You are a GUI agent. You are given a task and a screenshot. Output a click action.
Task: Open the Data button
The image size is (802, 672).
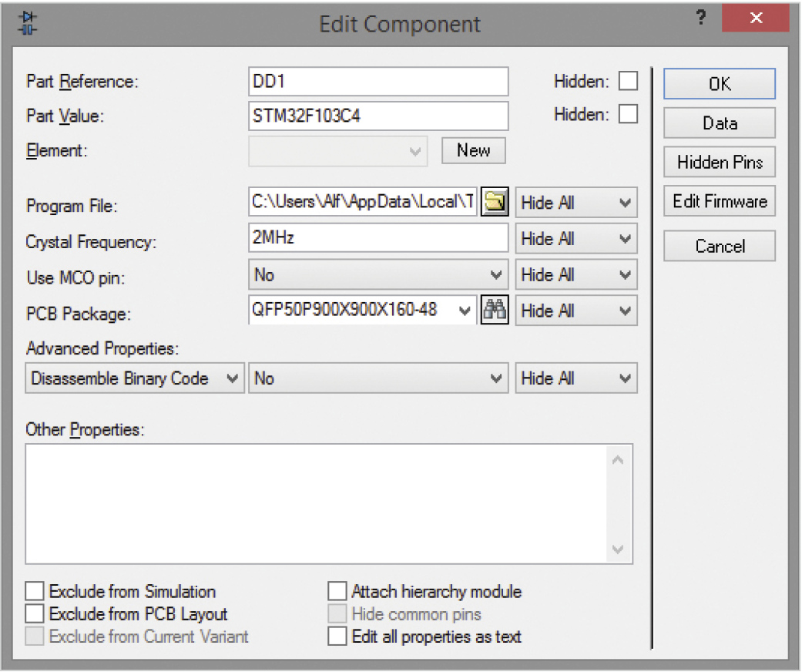[719, 123]
